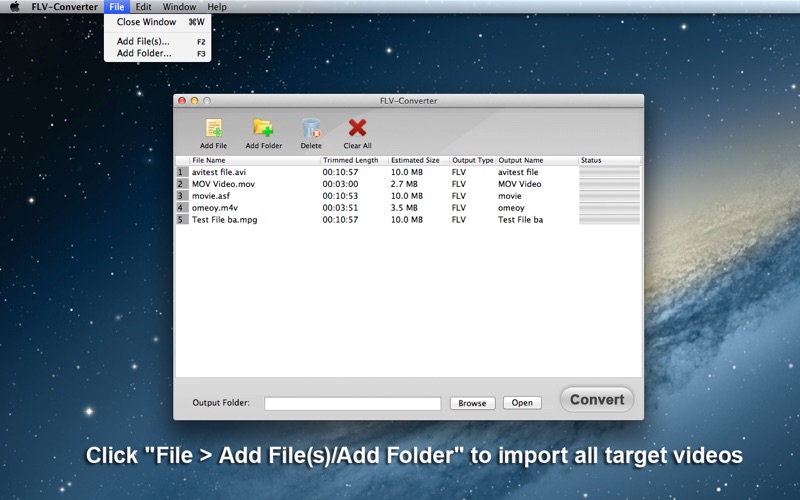Sort by File Name column header

coord(255,160)
